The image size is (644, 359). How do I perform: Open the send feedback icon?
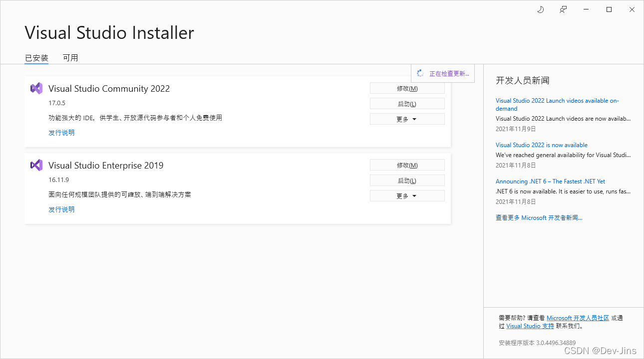pyautogui.click(x=563, y=9)
